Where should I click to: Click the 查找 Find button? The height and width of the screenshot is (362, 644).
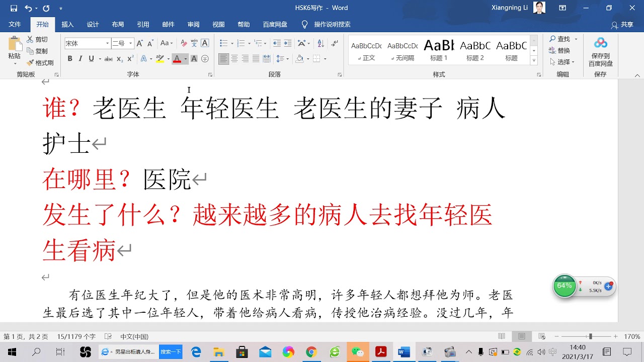tap(560, 39)
